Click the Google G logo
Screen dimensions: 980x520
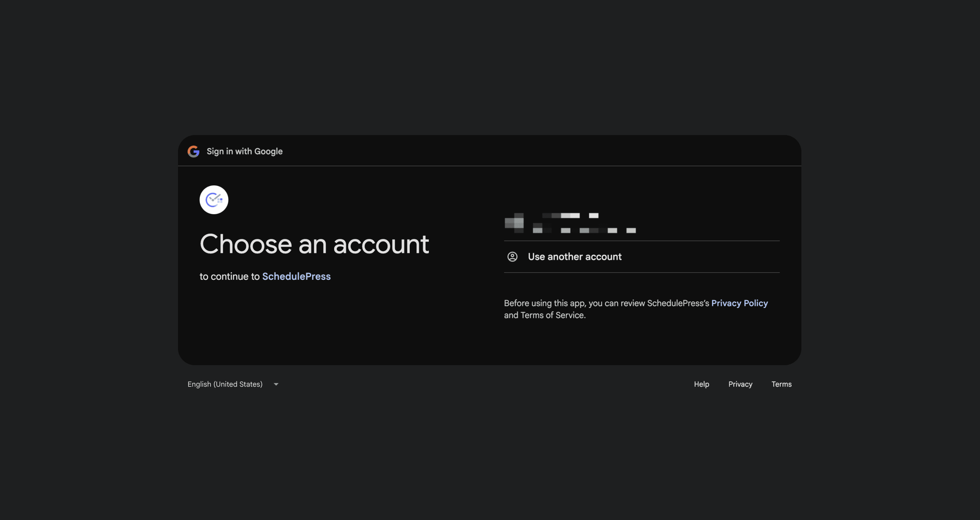(193, 151)
